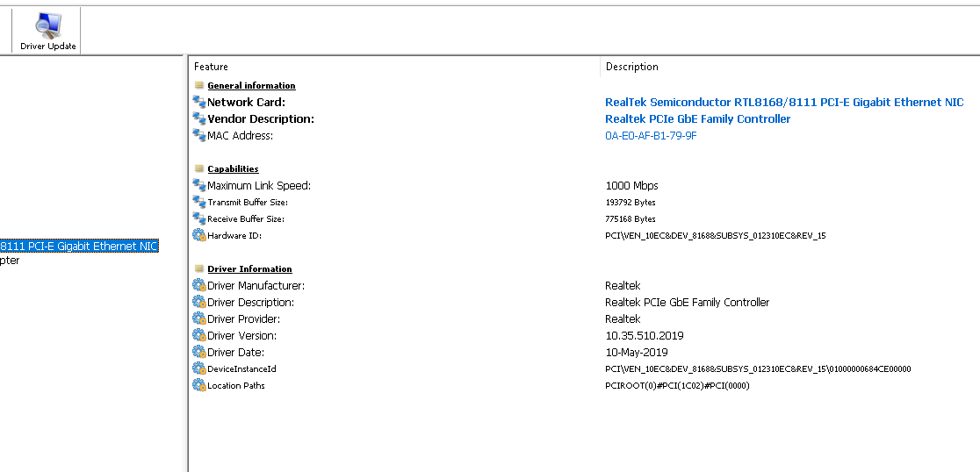This screenshot has width=980, height=472.
Task: Click the Network Card row icon
Action: (x=199, y=103)
